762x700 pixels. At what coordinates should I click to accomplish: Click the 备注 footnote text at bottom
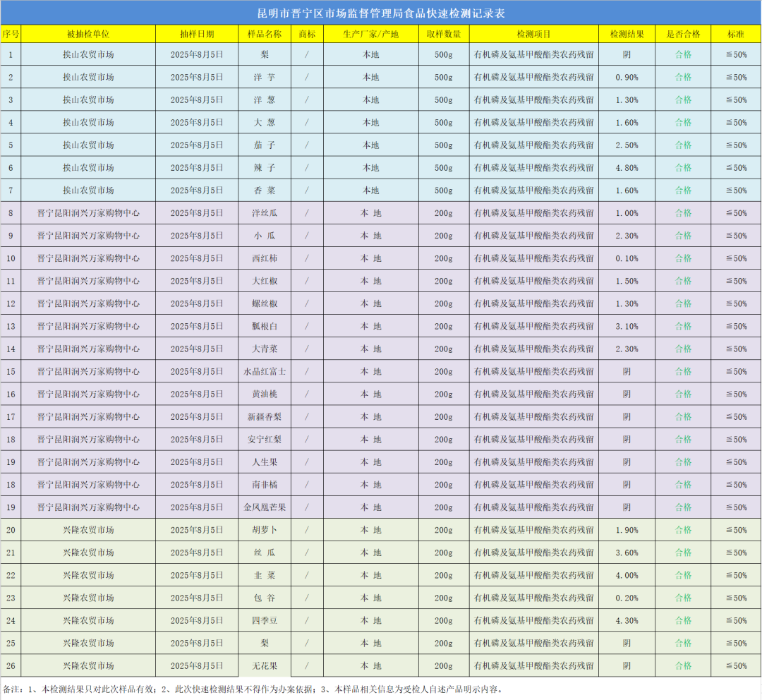(x=252, y=689)
